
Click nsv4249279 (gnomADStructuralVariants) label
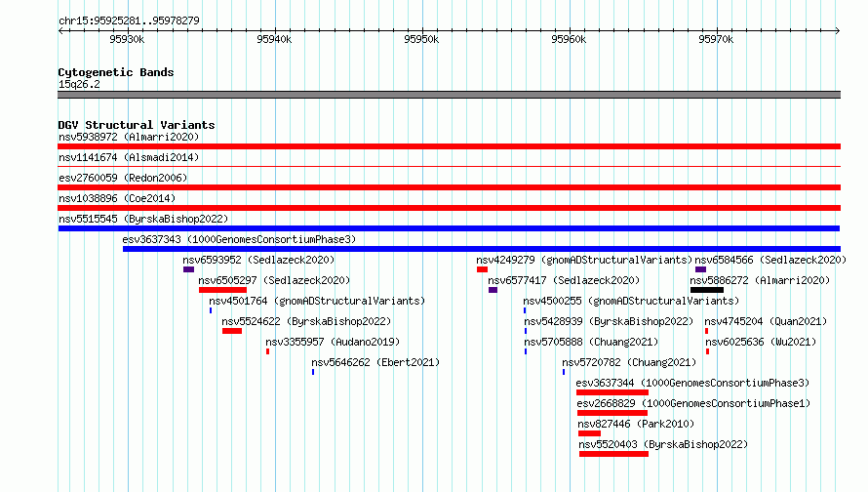[x=584, y=260]
